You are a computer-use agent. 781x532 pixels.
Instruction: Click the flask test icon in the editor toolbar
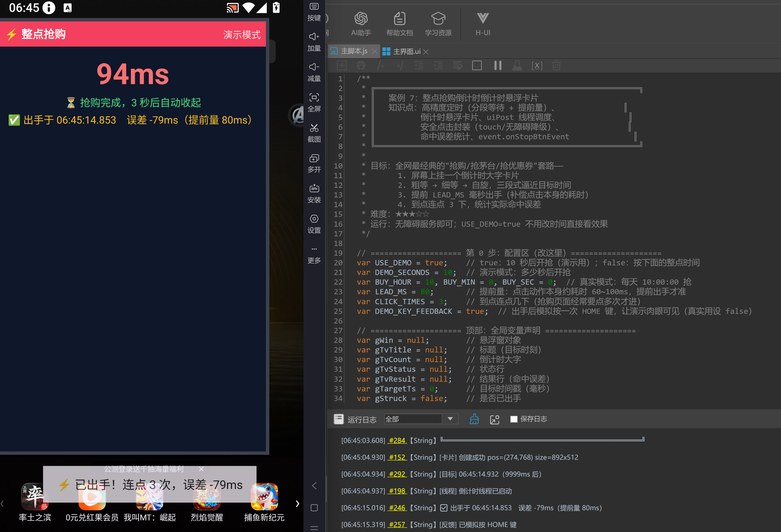click(x=517, y=65)
